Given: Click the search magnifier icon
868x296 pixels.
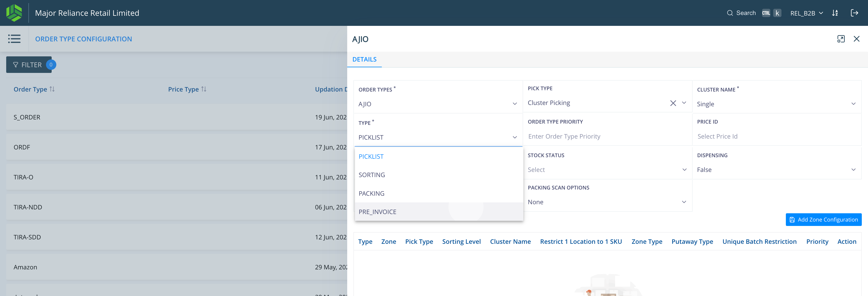Looking at the screenshot, I should click(x=730, y=13).
